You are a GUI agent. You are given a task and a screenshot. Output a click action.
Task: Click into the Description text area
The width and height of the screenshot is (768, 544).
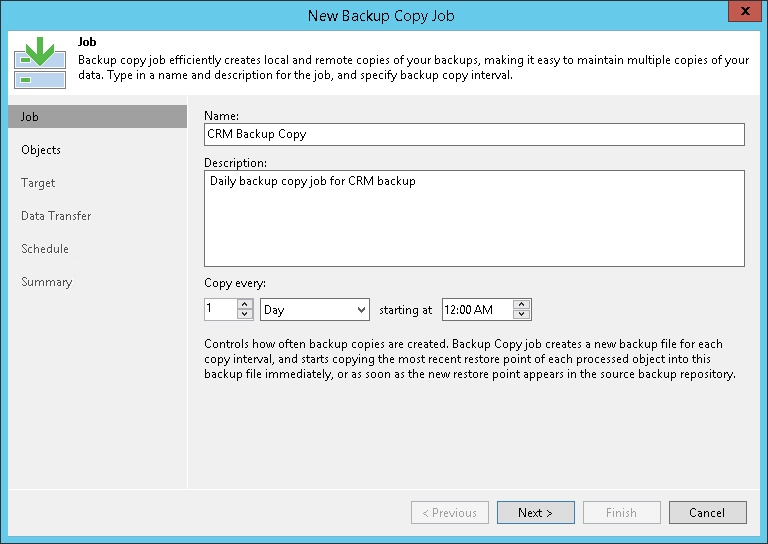pos(474,218)
